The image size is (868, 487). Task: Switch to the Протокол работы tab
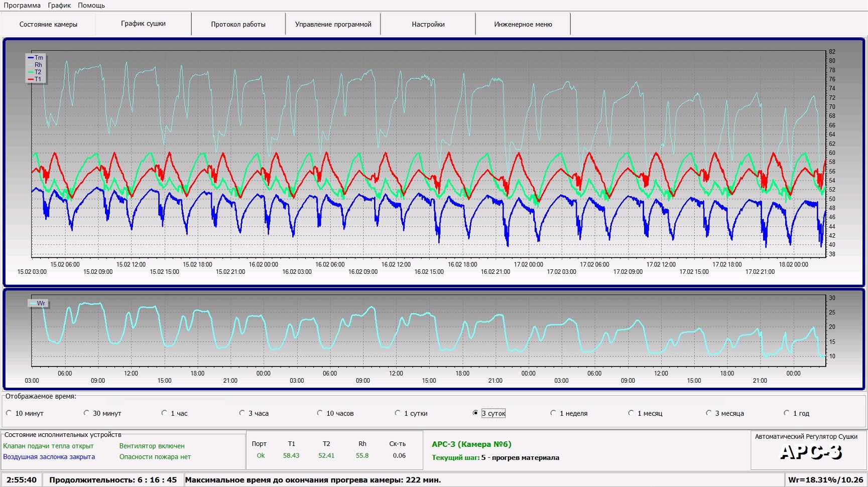click(238, 24)
